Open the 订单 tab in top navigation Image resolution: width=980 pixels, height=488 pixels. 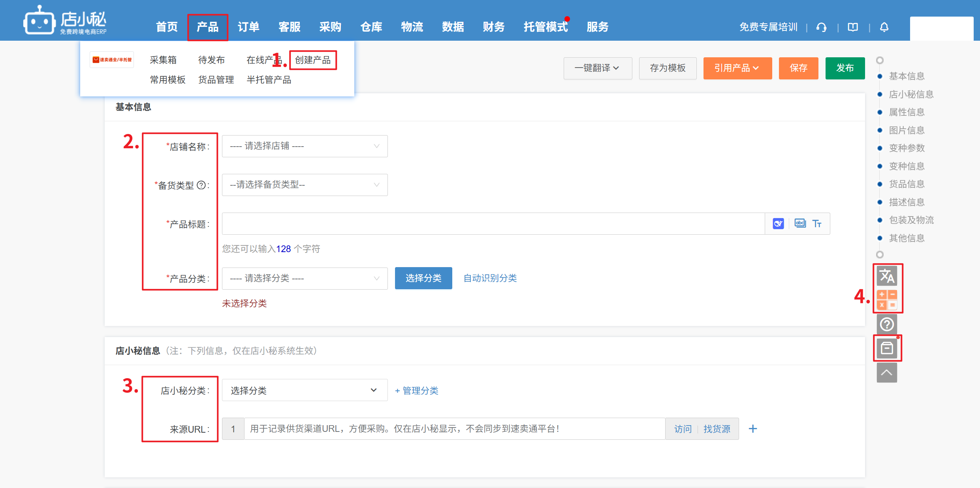pyautogui.click(x=248, y=27)
